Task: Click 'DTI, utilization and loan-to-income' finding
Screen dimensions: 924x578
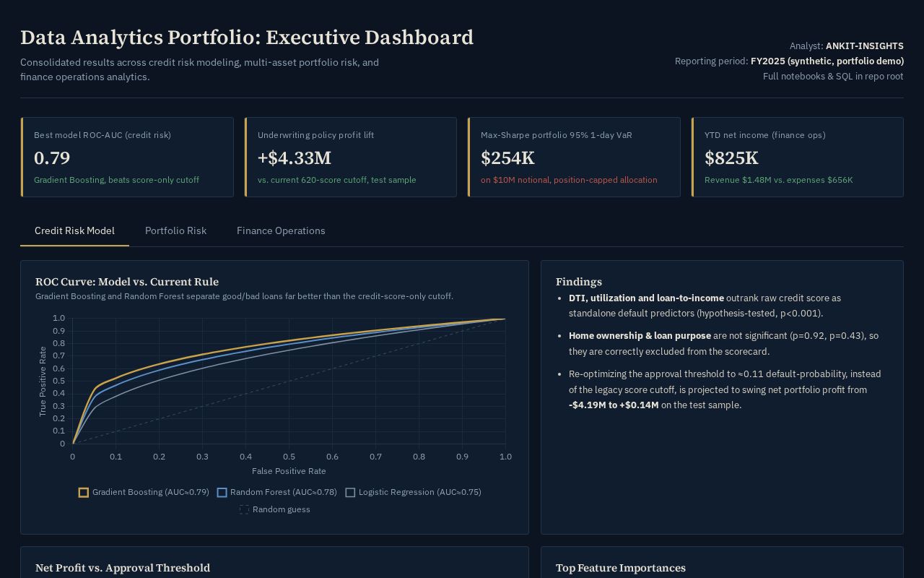Action: point(646,298)
